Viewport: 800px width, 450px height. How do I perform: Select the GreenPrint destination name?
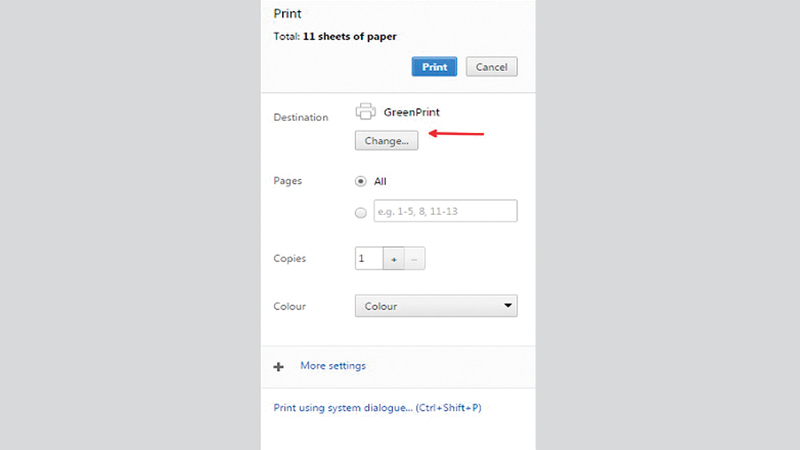tap(411, 113)
